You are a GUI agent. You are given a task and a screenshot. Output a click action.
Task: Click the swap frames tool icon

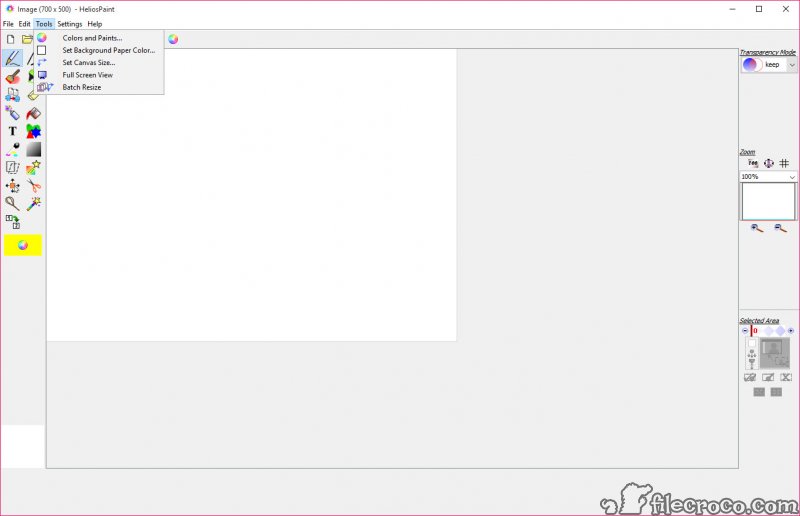tap(12, 222)
